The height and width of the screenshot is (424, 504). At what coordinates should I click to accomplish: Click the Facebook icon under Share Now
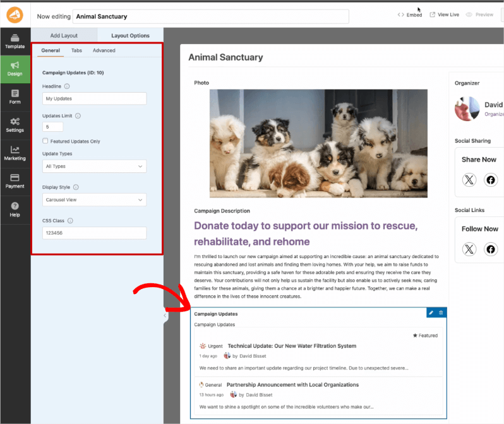pos(491,180)
